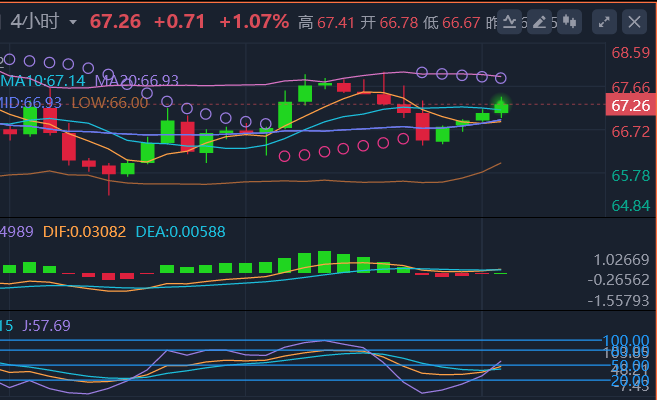Click the DIF:0.03082 MACD label
Image resolution: width=657 pixels, height=400 pixels.
click(85, 231)
